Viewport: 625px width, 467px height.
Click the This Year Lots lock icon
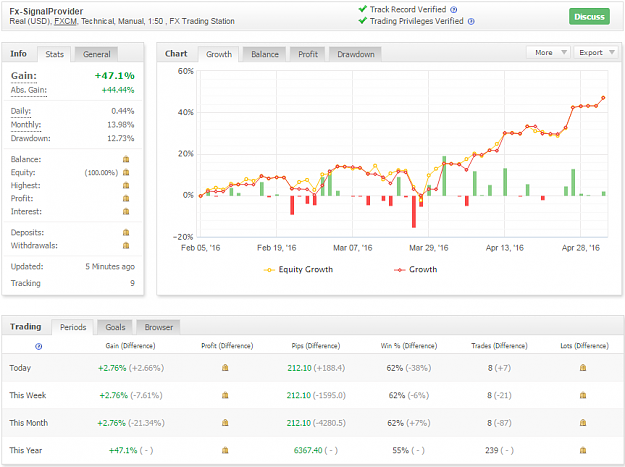(583, 450)
